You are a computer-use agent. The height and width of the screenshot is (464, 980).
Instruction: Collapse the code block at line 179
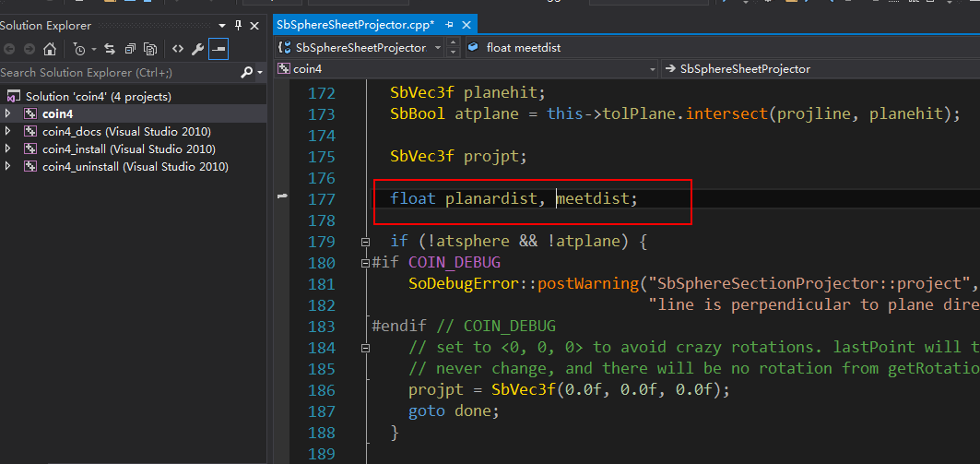click(x=366, y=242)
